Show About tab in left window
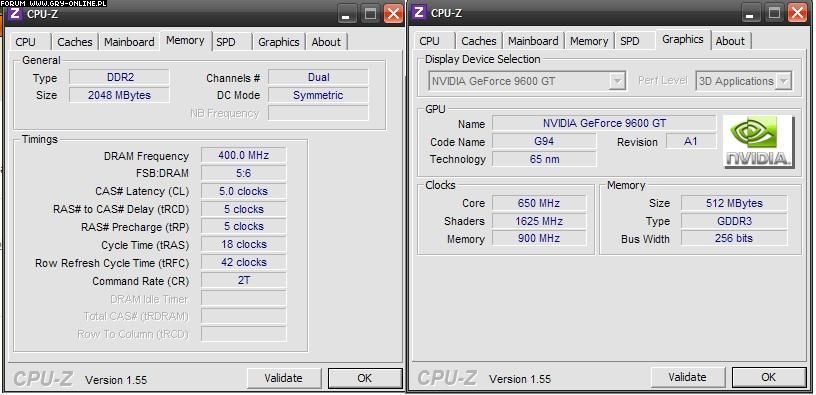The image size is (816, 395). (x=326, y=42)
